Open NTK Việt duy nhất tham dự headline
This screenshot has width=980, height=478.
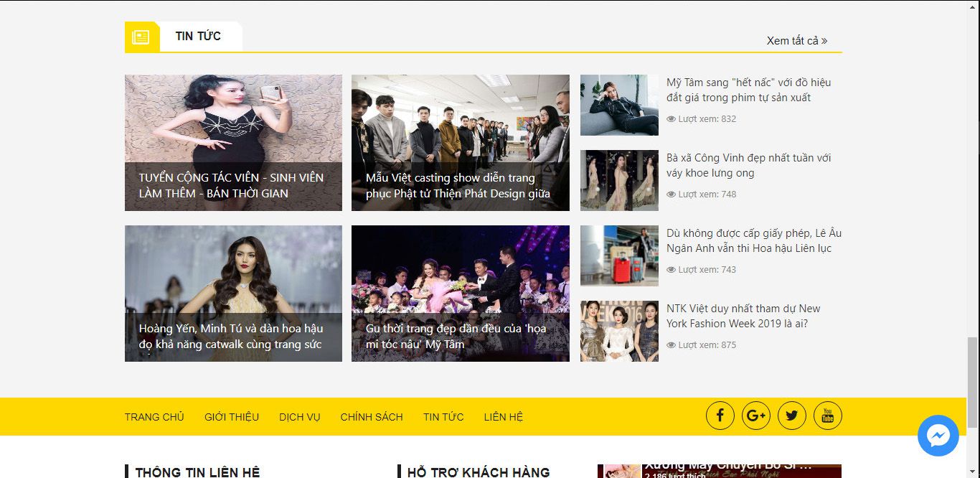click(x=743, y=316)
